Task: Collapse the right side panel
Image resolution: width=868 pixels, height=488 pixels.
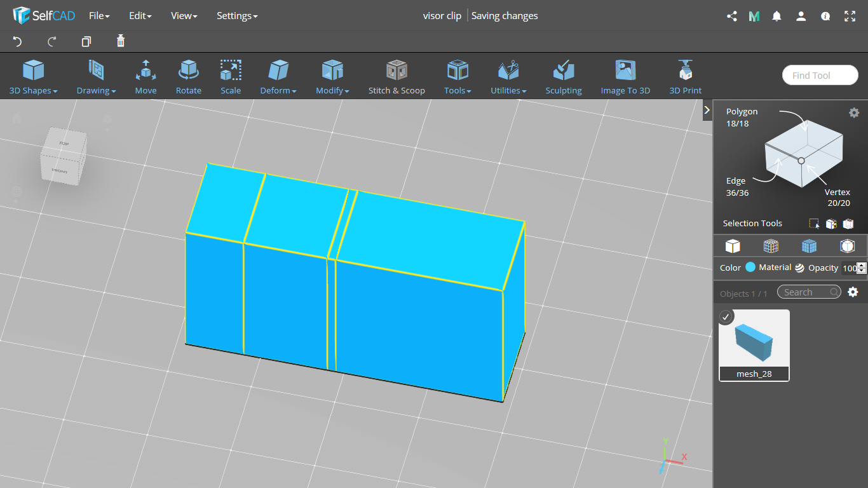Action: pyautogui.click(x=707, y=110)
